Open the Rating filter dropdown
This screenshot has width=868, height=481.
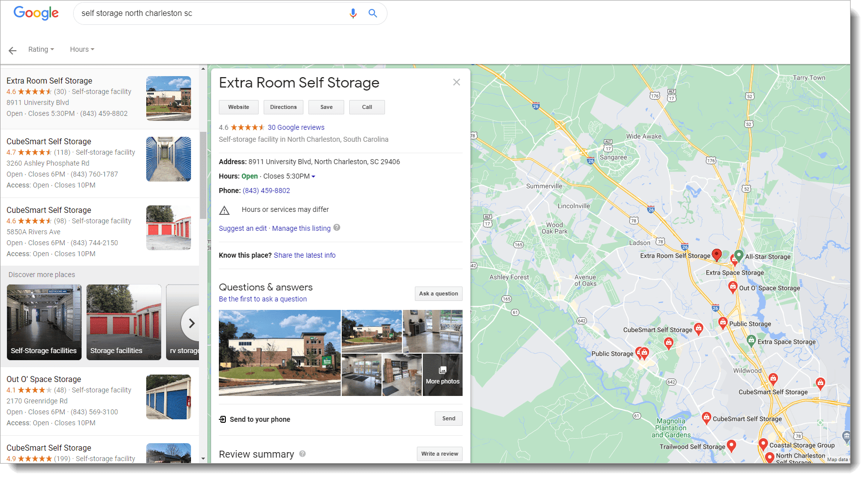pyautogui.click(x=41, y=49)
